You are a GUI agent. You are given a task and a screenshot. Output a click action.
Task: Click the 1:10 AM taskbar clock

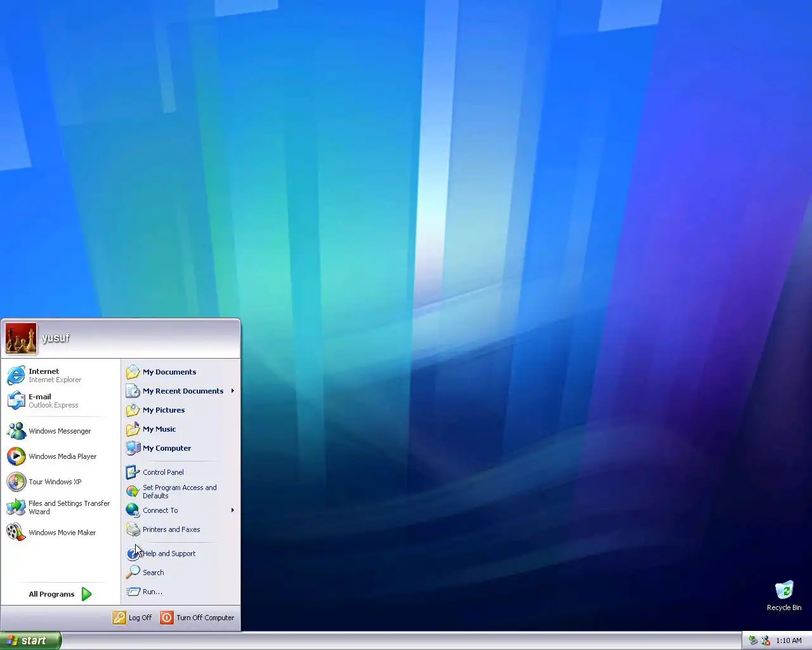tap(789, 640)
